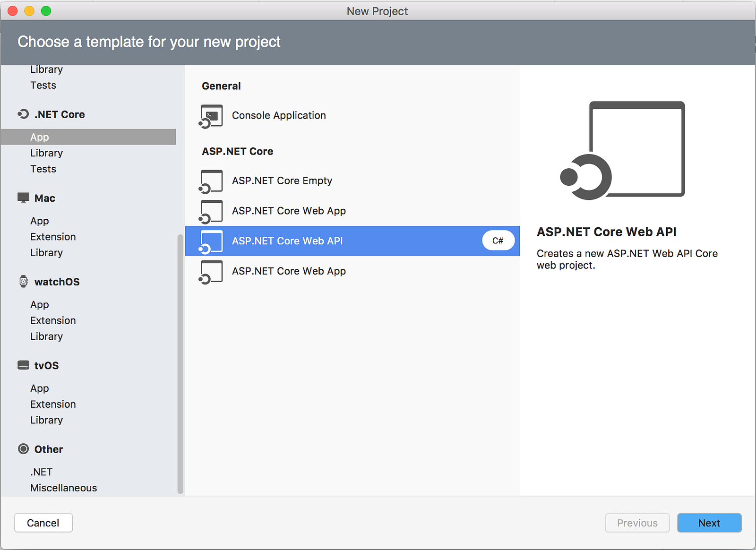Proceed with the Next button
Viewport: 756px width, 550px height.
point(709,523)
